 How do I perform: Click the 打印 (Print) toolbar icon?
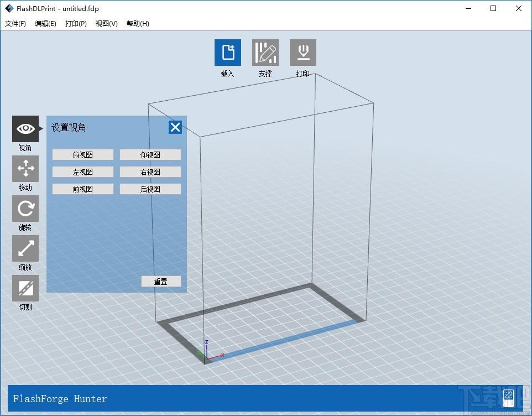point(303,52)
